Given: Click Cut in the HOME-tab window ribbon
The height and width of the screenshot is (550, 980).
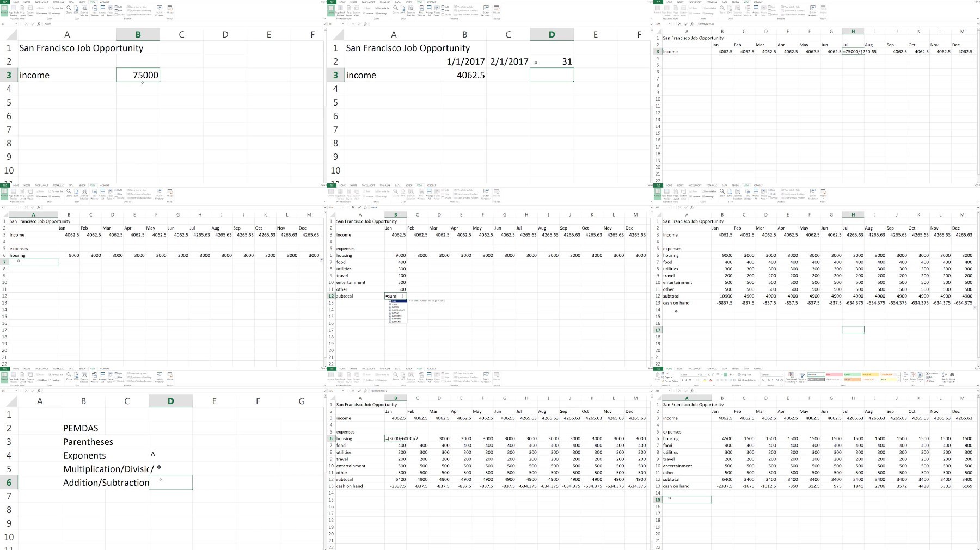Looking at the screenshot, I should pos(665,373).
